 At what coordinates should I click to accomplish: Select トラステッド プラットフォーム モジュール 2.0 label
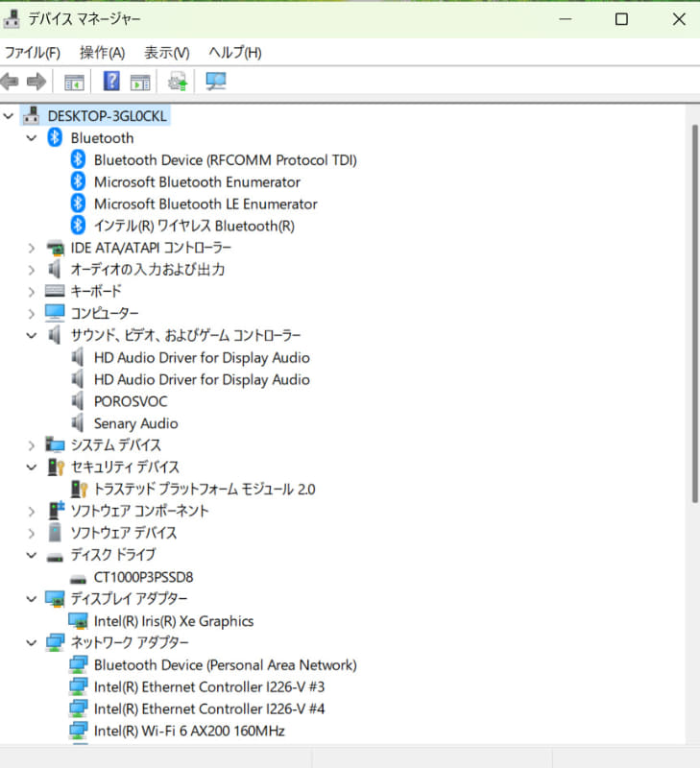pyautogui.click(x=205, y=489)
